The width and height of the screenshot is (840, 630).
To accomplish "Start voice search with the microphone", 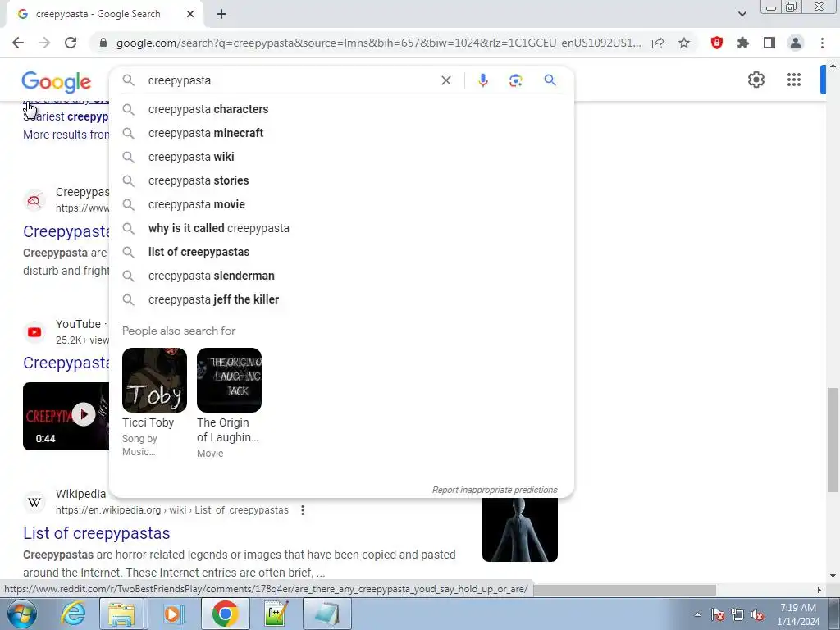I will [482, 80].
